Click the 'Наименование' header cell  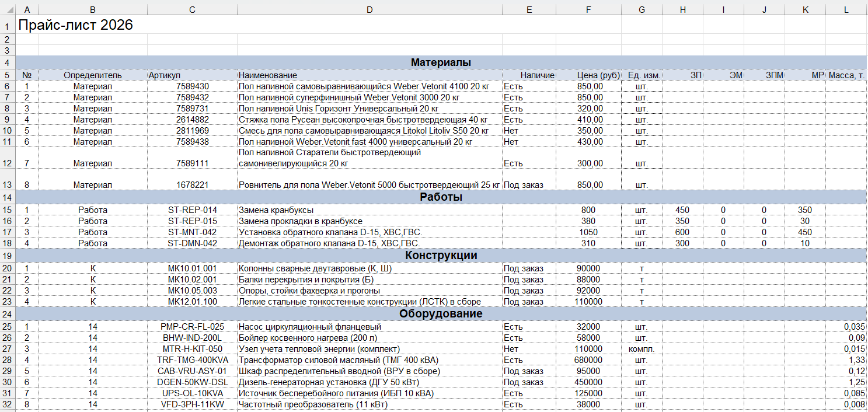pos(369,75)
